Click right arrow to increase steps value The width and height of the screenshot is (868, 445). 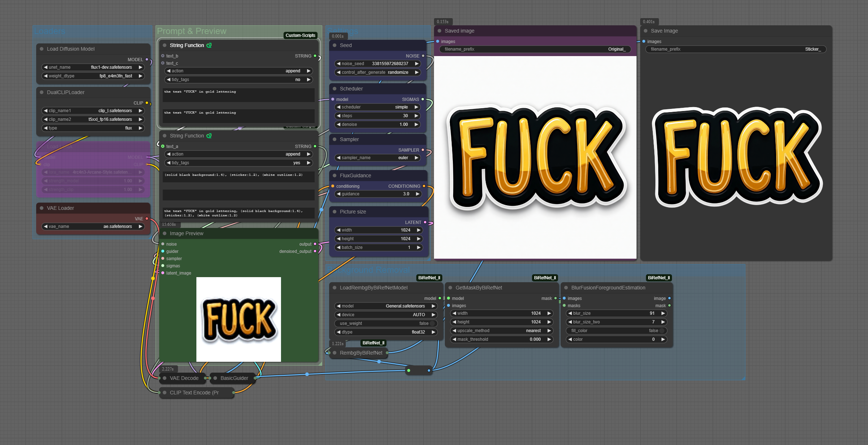coord(416,116)
